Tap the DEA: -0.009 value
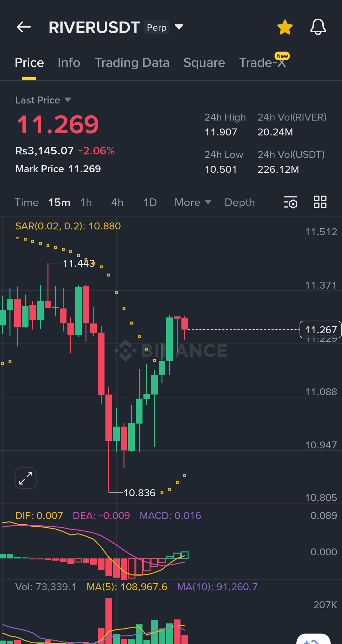Viewport: 342px width, 644px height. pos(101,516)
